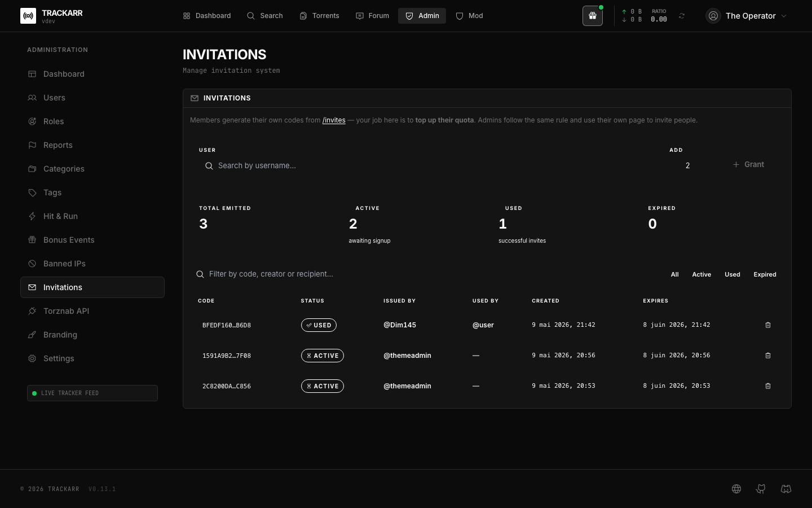The image size is (812, 508).
Task: Click the Grant button
Action: [748, 164]
